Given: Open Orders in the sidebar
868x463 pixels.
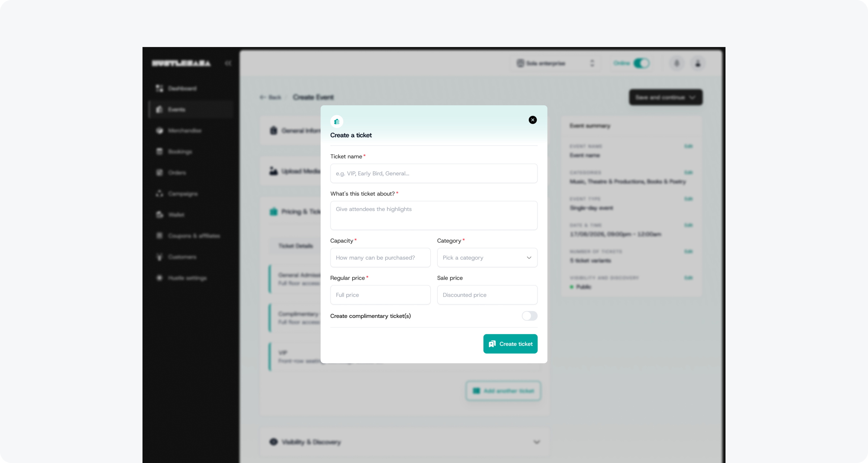Looking at the screenshot, I should coord(191,173).
